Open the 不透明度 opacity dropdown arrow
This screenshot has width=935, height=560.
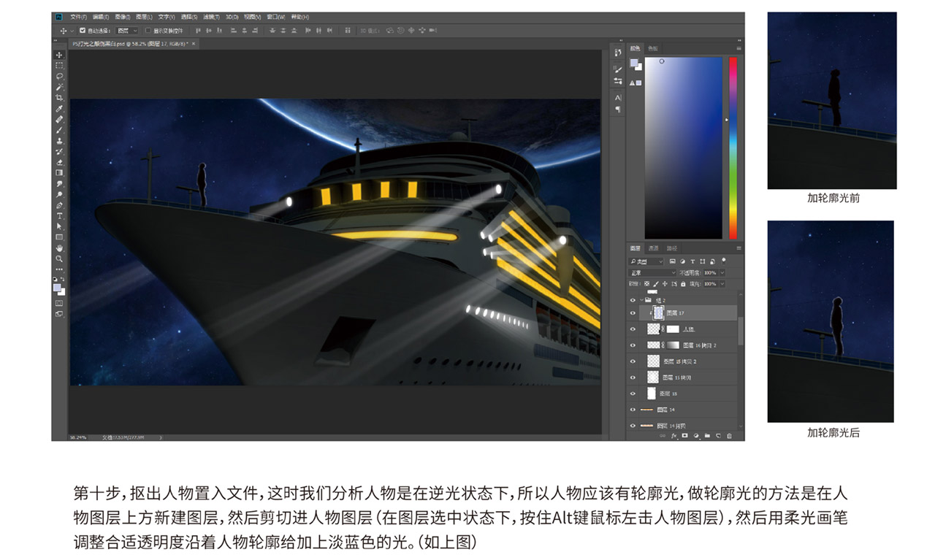tap(722, 272)
